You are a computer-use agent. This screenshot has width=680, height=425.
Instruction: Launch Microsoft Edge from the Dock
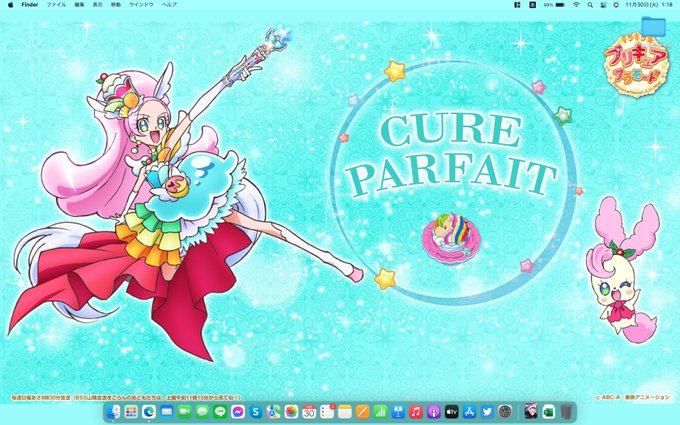pyautogui.click(x=149, y=412)
